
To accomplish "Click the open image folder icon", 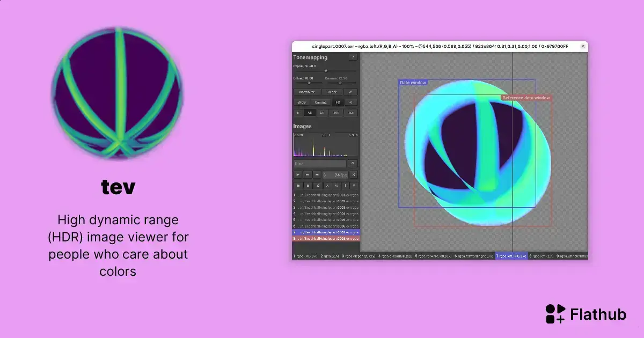I will point(298,185).
